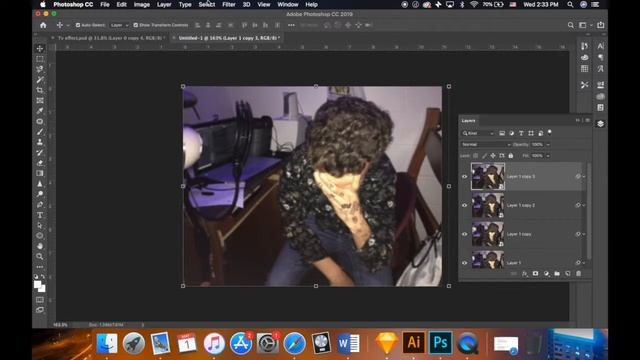Select the Eraser tool
The height and width of the screenshot is (360, 640).
pos(40,163)
